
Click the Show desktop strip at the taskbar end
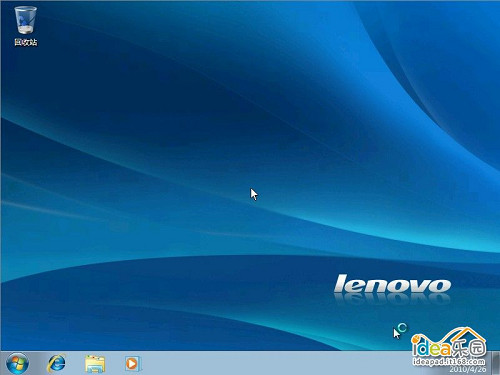[496, 363]
